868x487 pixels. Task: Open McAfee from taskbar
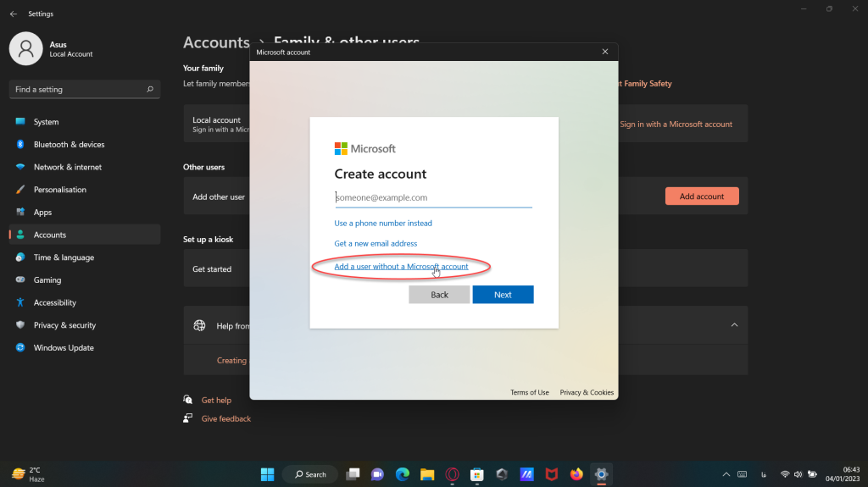(x=552, y=474)
